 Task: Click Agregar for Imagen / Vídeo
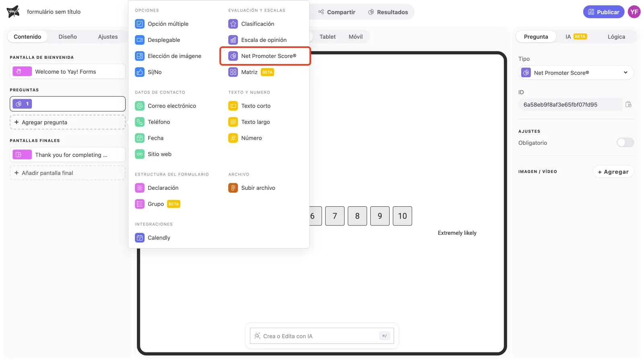coord(613,172)
